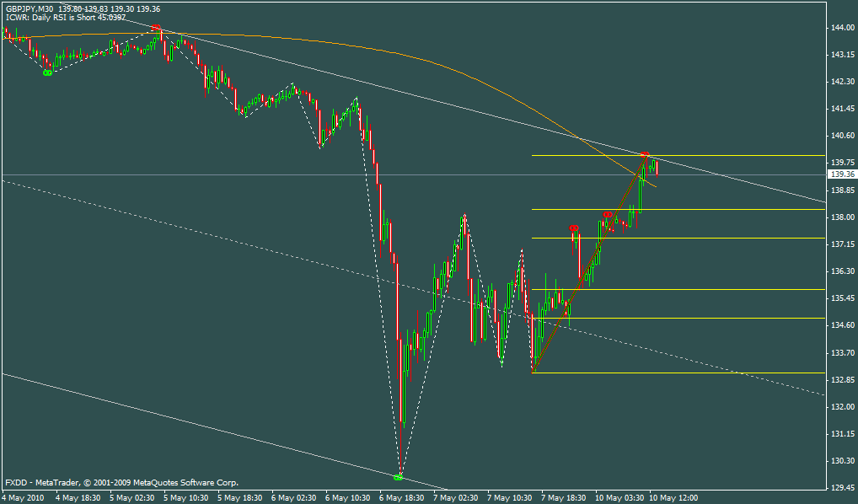The width and height of the screenshot is (858, 504).
Task: Click the FXDD MetaTrader copyright text
Action: (121, 483)
